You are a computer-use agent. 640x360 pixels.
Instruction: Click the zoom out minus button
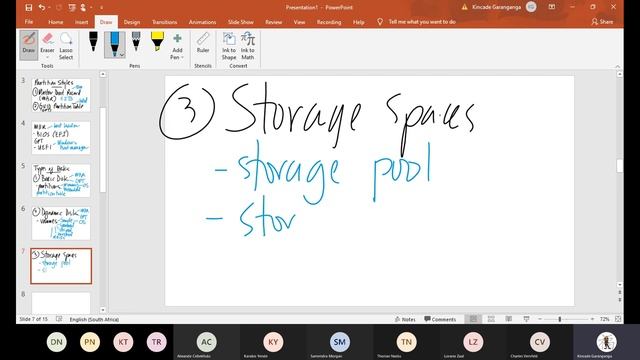540,319
